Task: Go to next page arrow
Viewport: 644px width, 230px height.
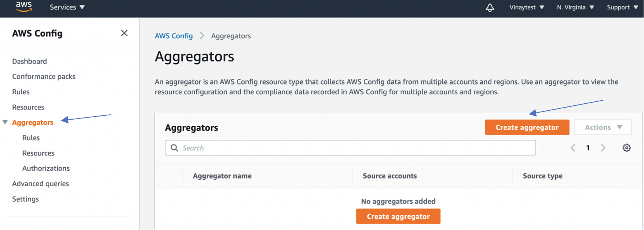Action: coord(603,148)
